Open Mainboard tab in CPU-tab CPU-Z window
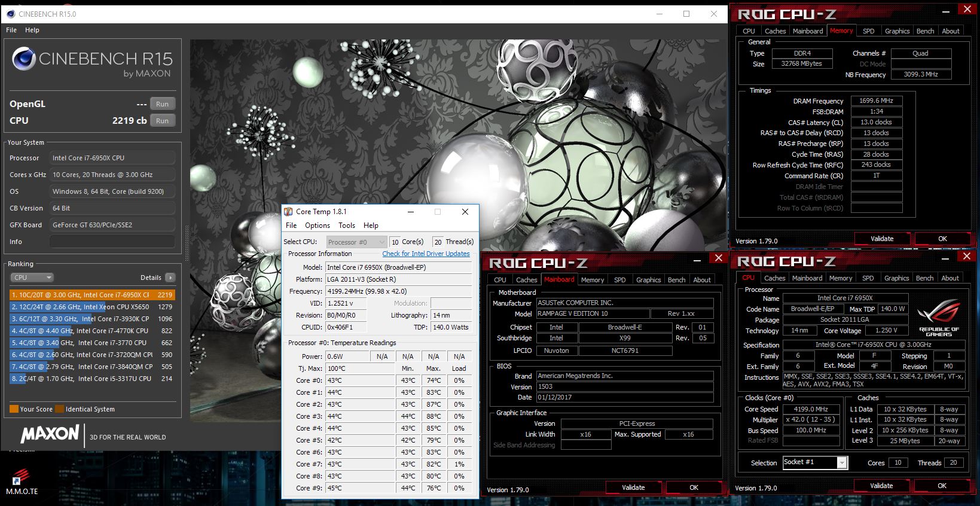The image size is (980, 506). click(807, 278)
